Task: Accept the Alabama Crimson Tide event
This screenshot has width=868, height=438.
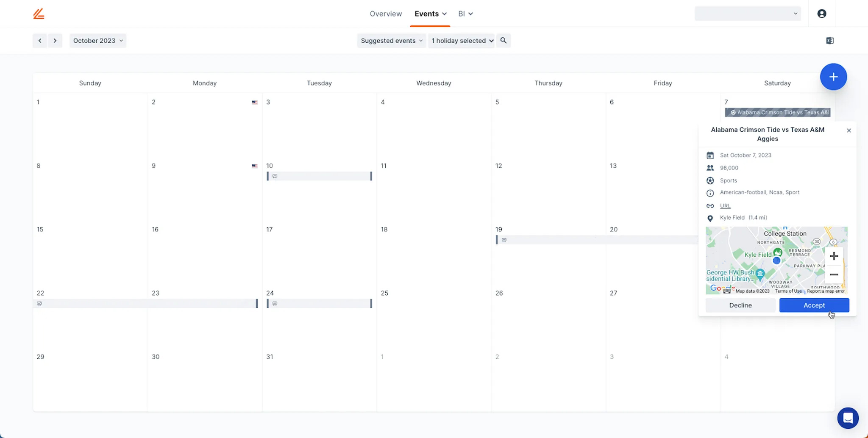Action: point(813,305)
